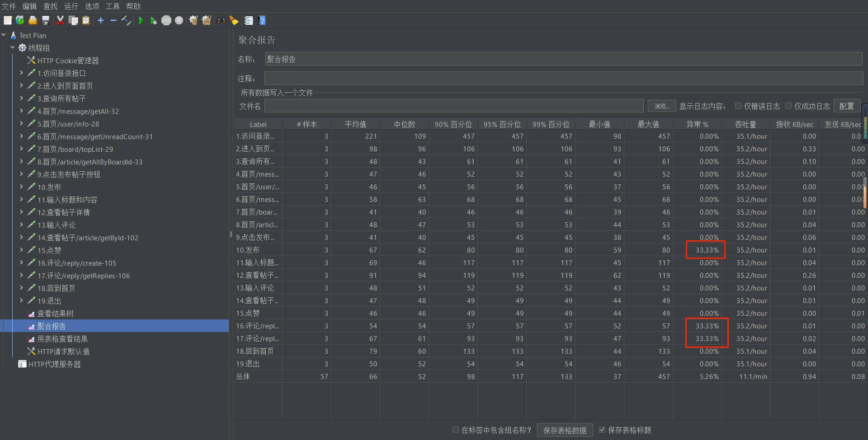Click the 保存表格数据 button

[x=565, y=431]
